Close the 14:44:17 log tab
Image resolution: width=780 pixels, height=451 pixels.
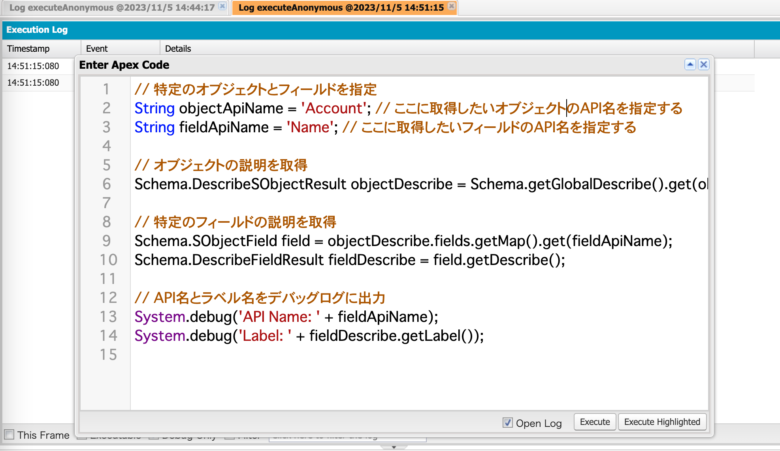tap(222, 7)
